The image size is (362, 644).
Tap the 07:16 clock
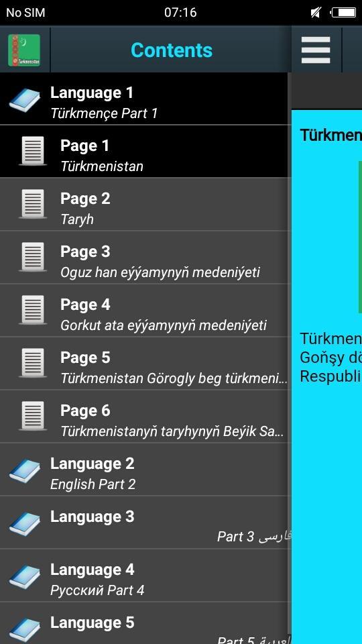180,13
